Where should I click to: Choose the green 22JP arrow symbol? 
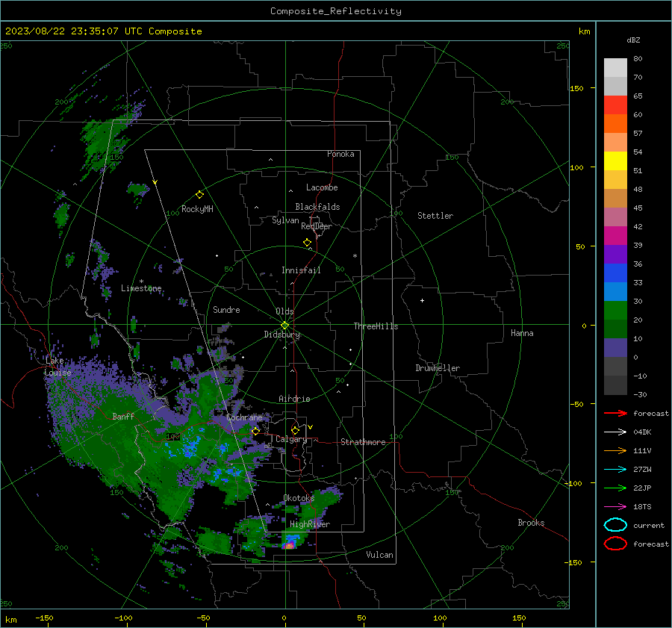point(615,488)
